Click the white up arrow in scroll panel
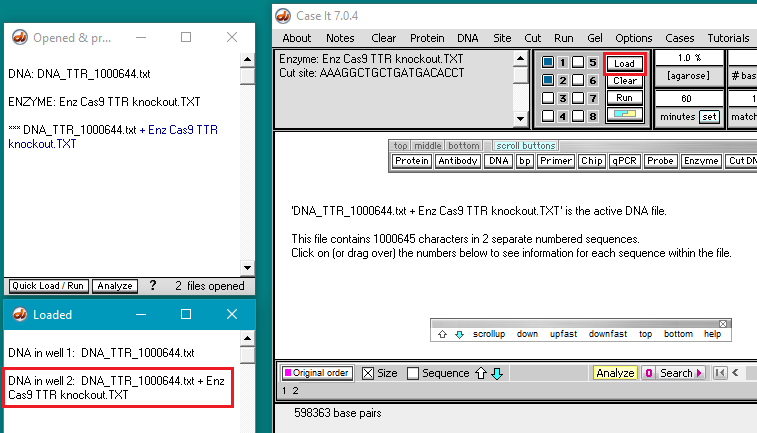The image size is (757, 433). (x=442, y=334)
